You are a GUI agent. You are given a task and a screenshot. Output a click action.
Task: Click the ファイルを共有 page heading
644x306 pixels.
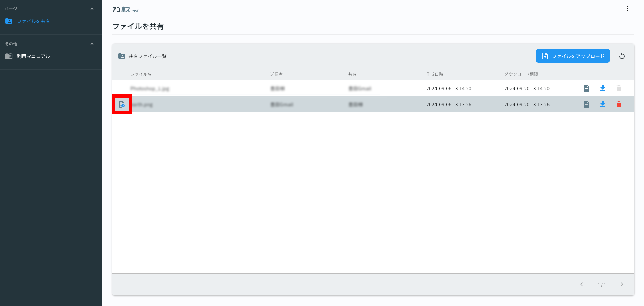point(138,26)
